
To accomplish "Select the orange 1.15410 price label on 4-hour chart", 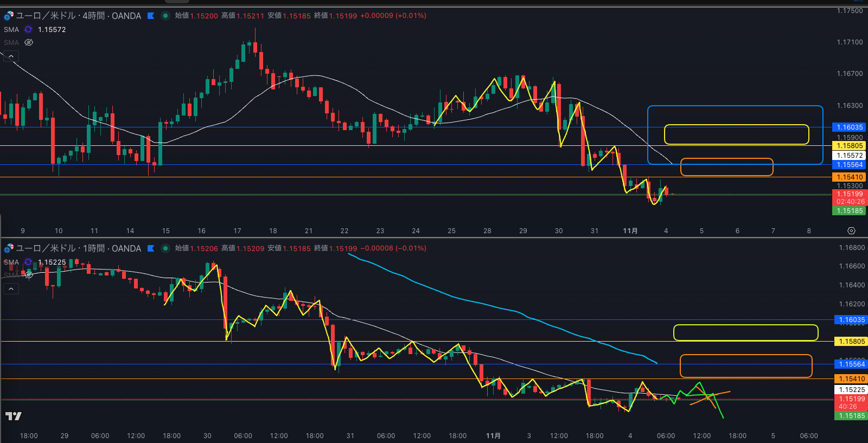I will pos(850,177).
